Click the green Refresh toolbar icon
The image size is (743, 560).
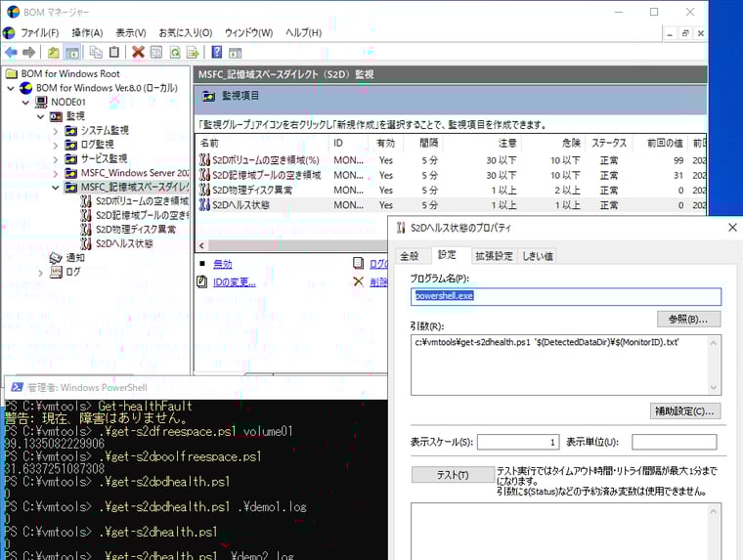175,52
